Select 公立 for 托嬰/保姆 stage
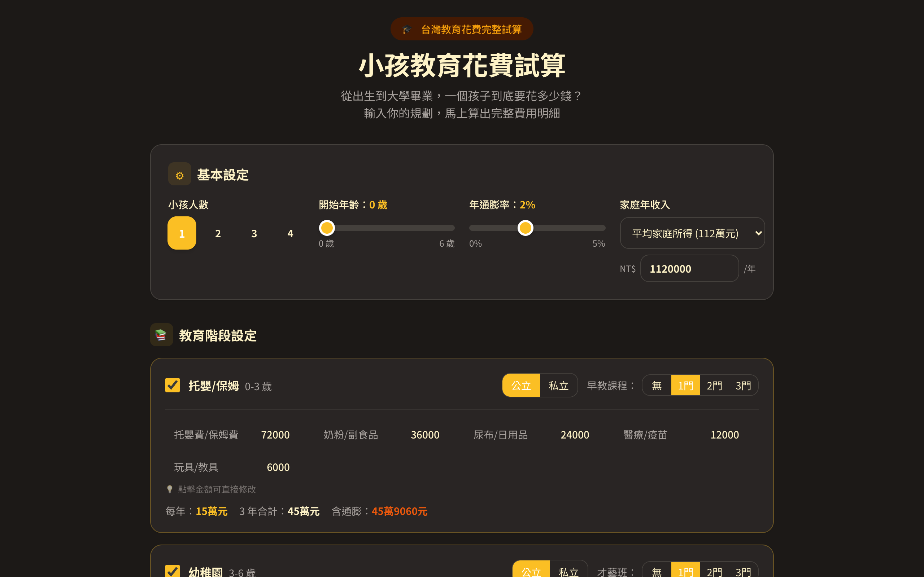The height and width of the screenshot is (577, 924). [521, 386]
